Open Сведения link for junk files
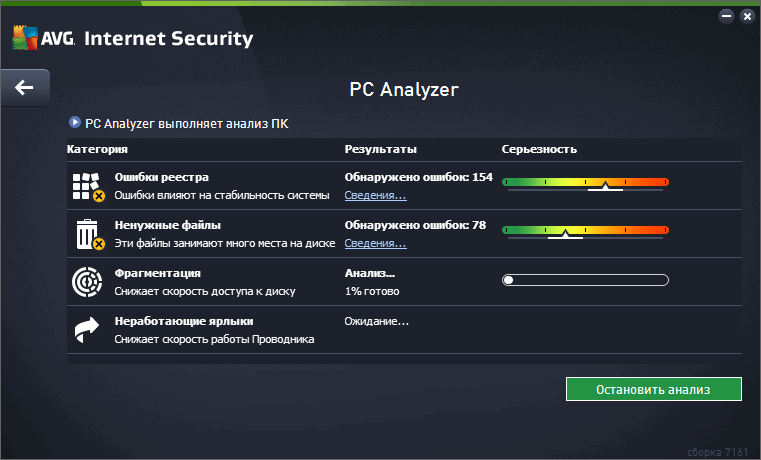The width and height of the screenshot is (761, 460). [375, 243]
